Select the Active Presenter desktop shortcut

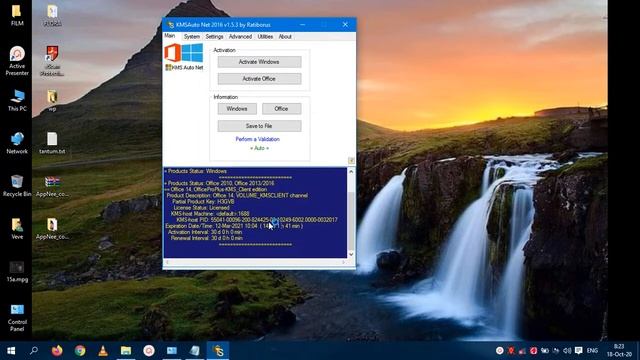(x=17, y=61)
